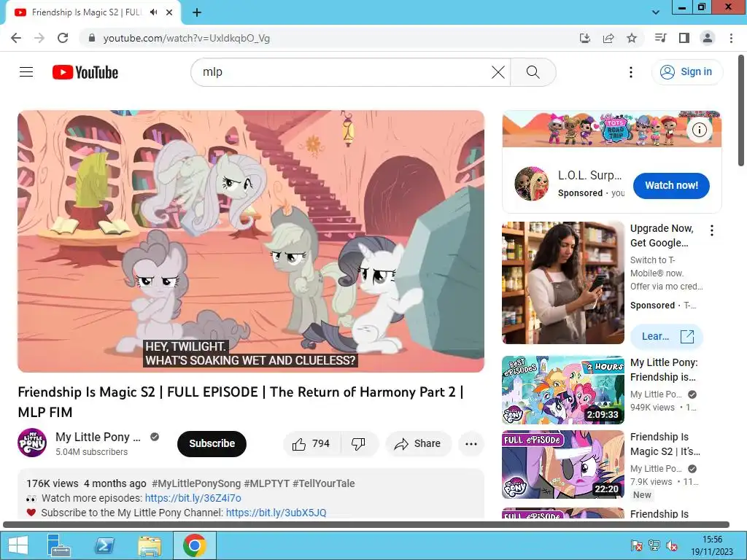Open Server Manager from taskbar
The width and height of the screenshot is (747, 560).
[58, 545]
